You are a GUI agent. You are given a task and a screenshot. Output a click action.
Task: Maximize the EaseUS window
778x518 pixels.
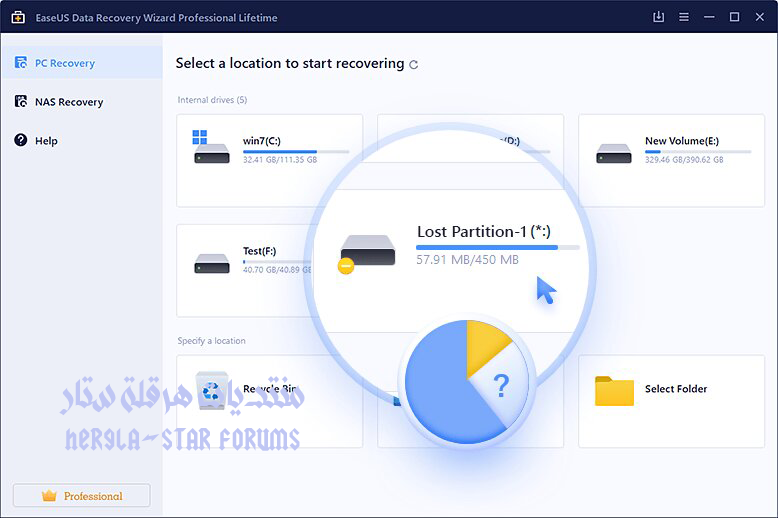point(734,17)
